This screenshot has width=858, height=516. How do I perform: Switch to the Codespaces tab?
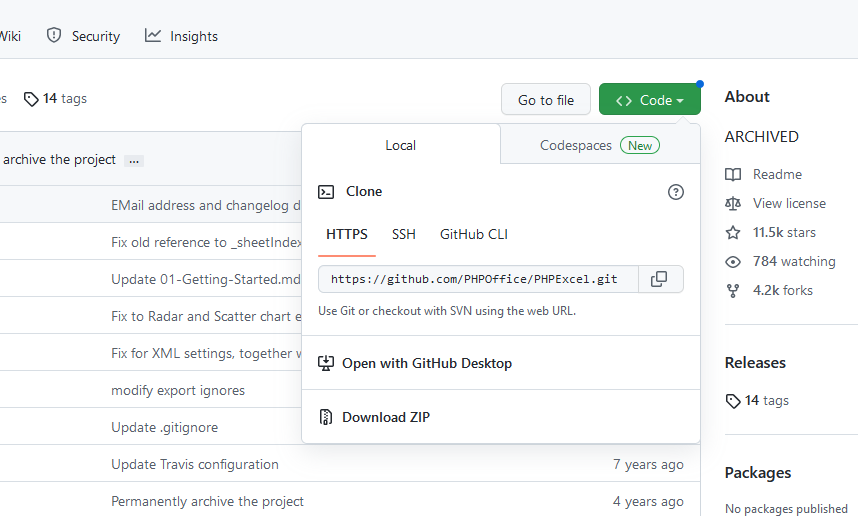(600, 146)
